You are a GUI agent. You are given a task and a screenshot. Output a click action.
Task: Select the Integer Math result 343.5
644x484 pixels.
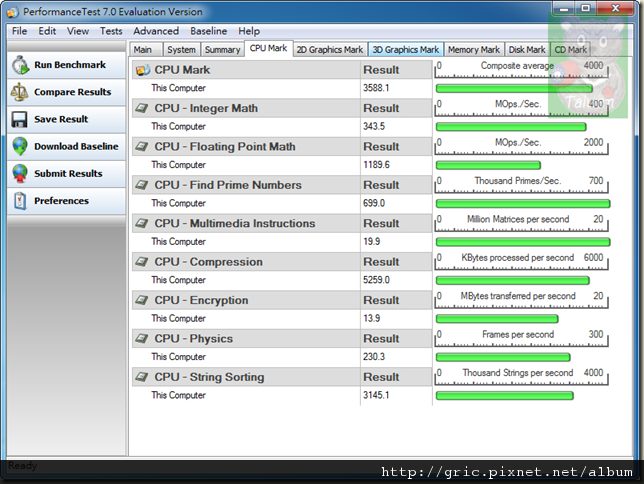tap(374, 127)
